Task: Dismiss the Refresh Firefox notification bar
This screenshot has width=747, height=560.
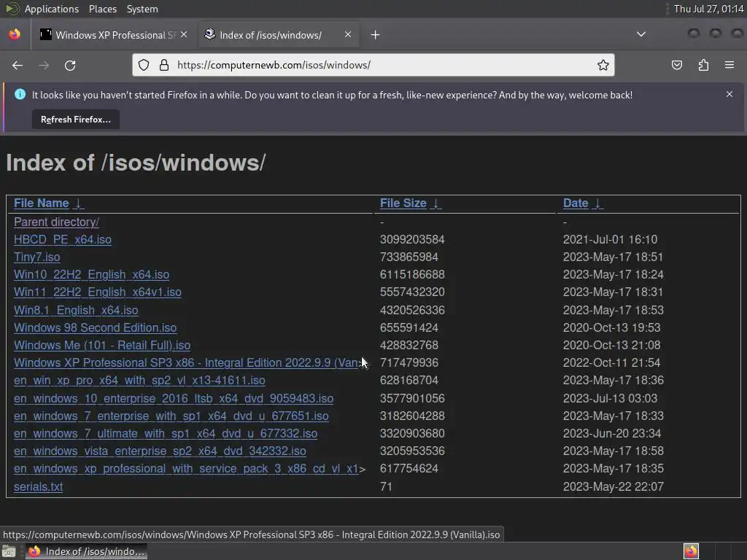Action: 729,94
